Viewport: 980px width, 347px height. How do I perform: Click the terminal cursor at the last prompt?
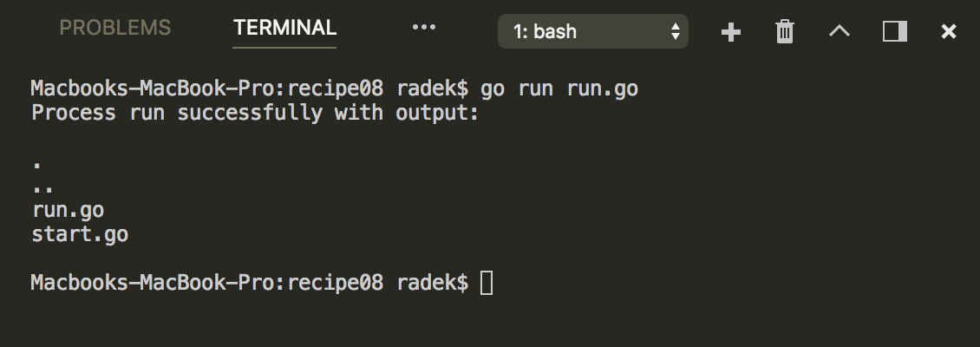click(487, 283)
